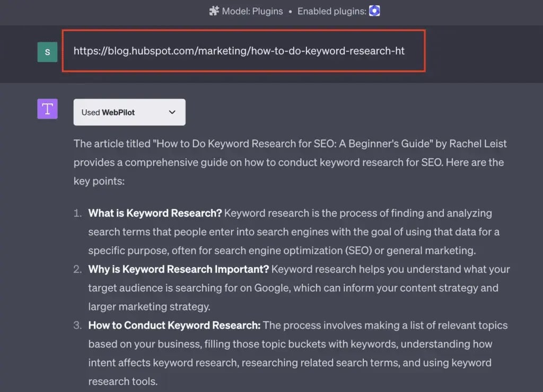Image resolution: width=543 pixels, height=392 pixels.
Task: Expand the "Used WebPilot" dropdown
Action: point(129,112)
